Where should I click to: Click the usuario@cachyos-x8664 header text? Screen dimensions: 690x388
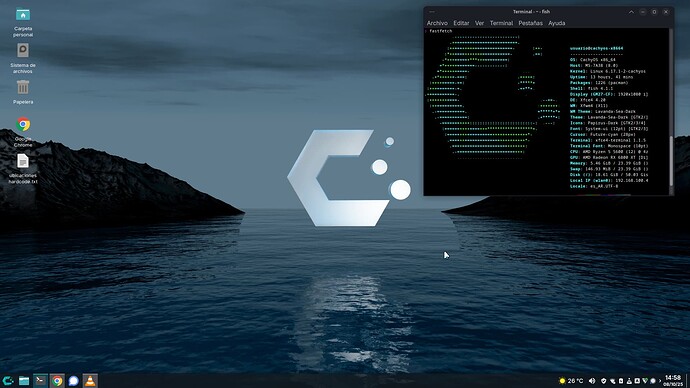596,48
